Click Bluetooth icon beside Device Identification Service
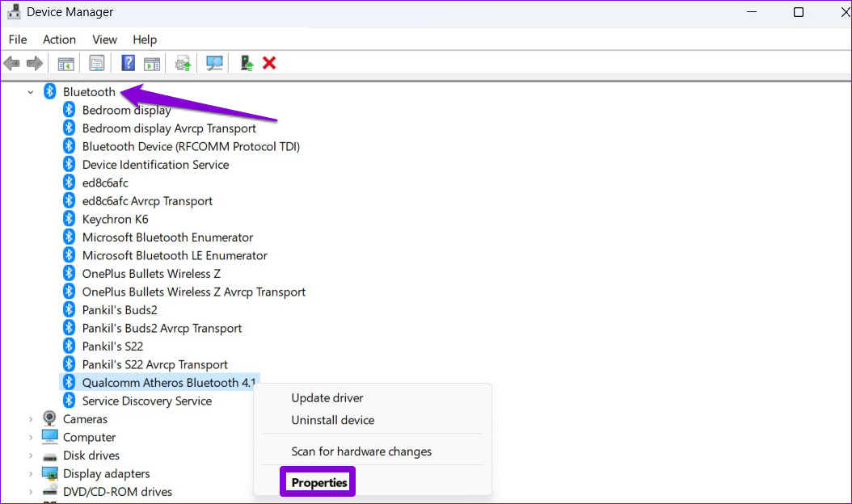The image size is (852, 504). 69,164
